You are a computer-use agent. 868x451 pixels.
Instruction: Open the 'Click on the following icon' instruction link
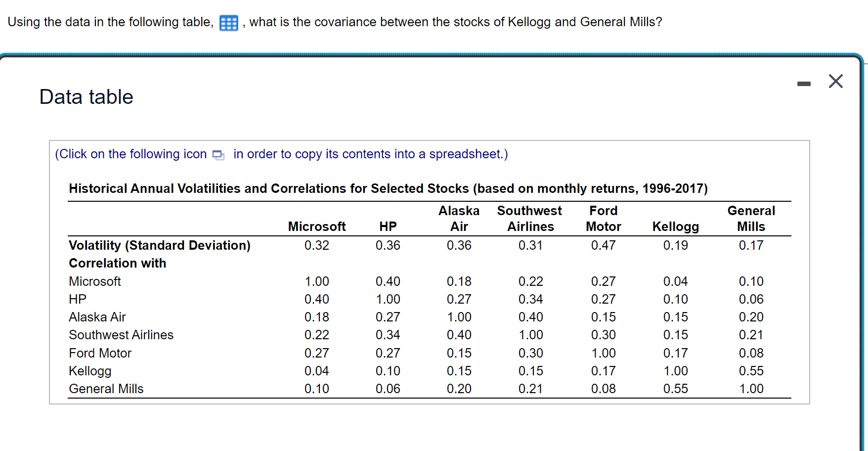click(131, 154)
